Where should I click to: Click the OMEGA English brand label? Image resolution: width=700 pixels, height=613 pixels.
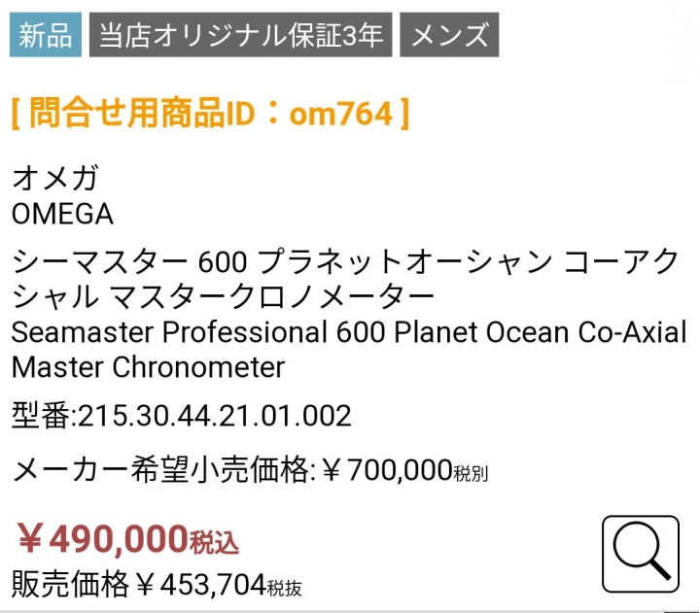(62, 214)
